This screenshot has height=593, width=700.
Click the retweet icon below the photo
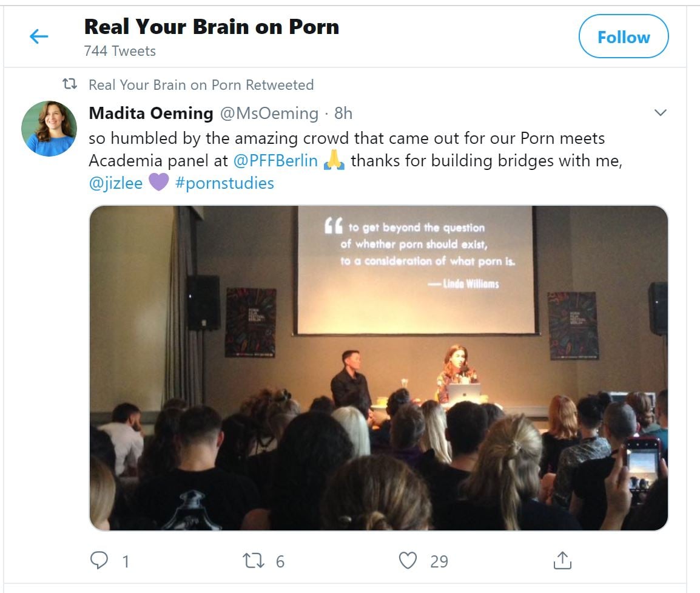pyautogui.click(x=252, y=561)
